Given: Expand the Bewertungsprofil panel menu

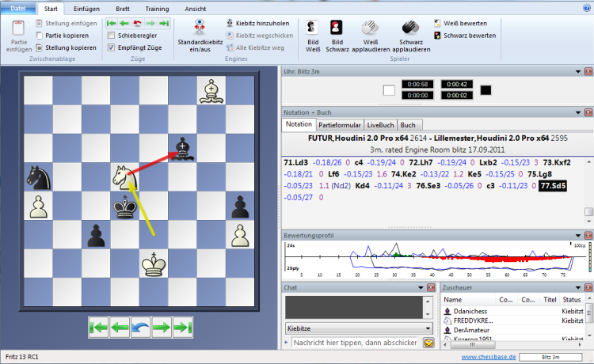Looking at the screenshot, I should (x=578, y=235).
